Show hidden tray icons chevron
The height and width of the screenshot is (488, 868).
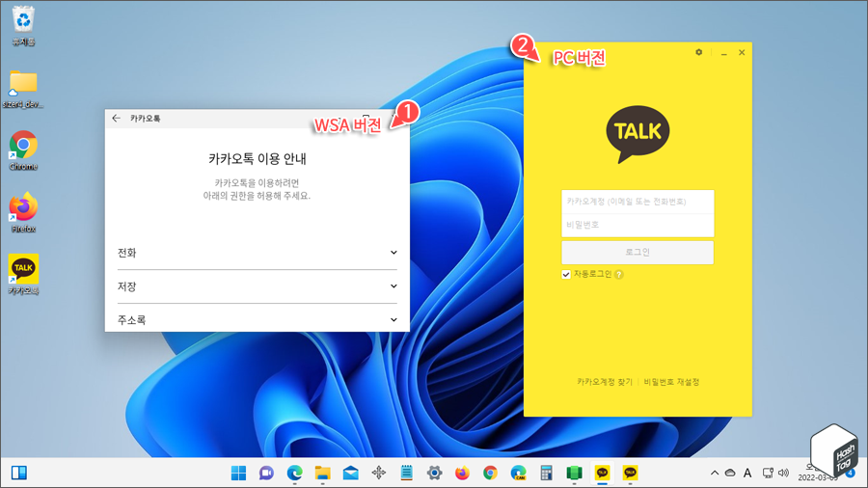tap(715, 474)
